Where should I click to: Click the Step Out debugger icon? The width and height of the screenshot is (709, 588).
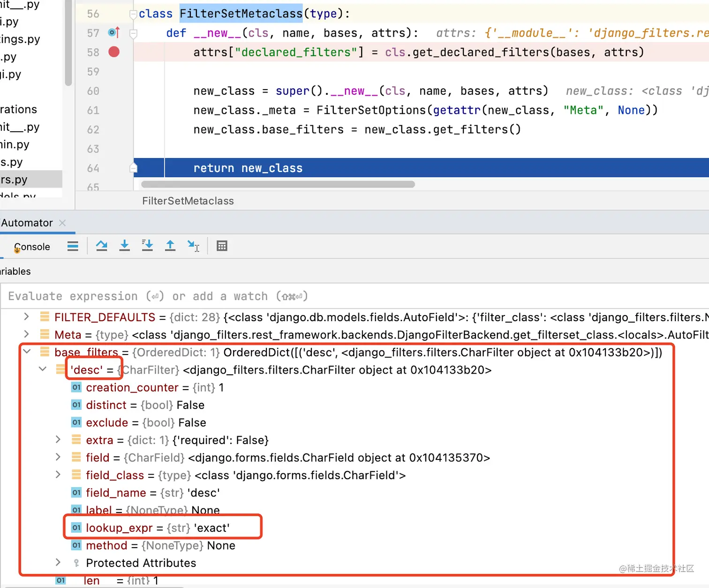point(170,246)
